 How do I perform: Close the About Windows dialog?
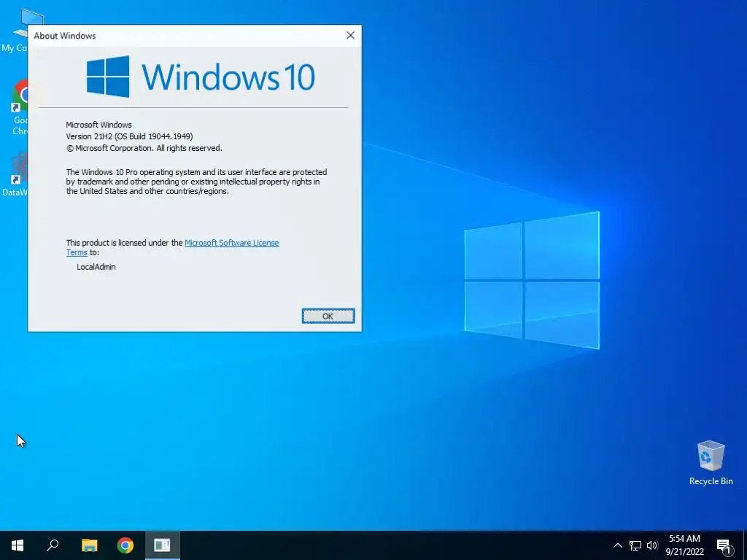pos(351,35)
